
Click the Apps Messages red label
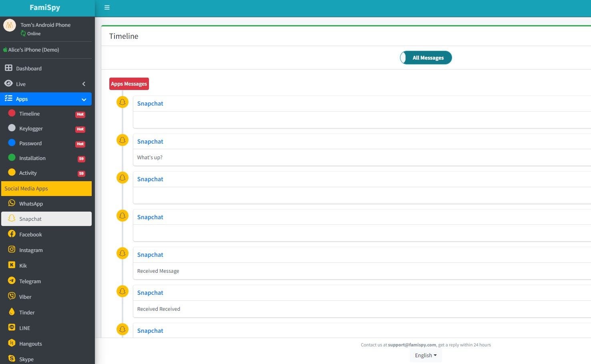coord(129,84)
